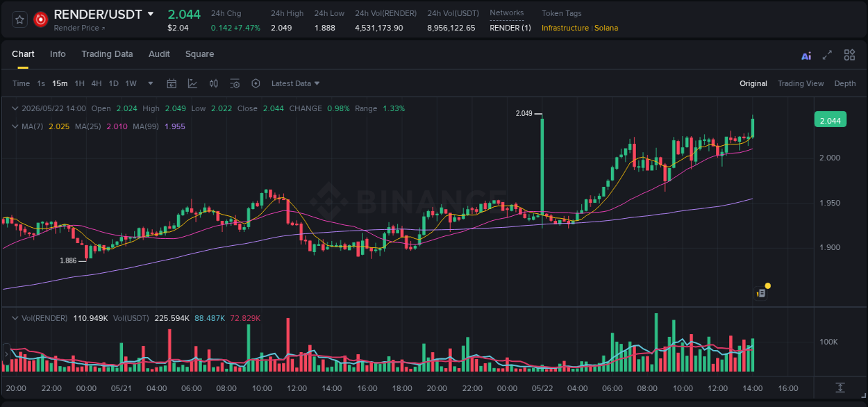Click the Vol(RENDER) indicator label
Image resolution: width=868 pixels, height=407 pixels.
(44, 318)
